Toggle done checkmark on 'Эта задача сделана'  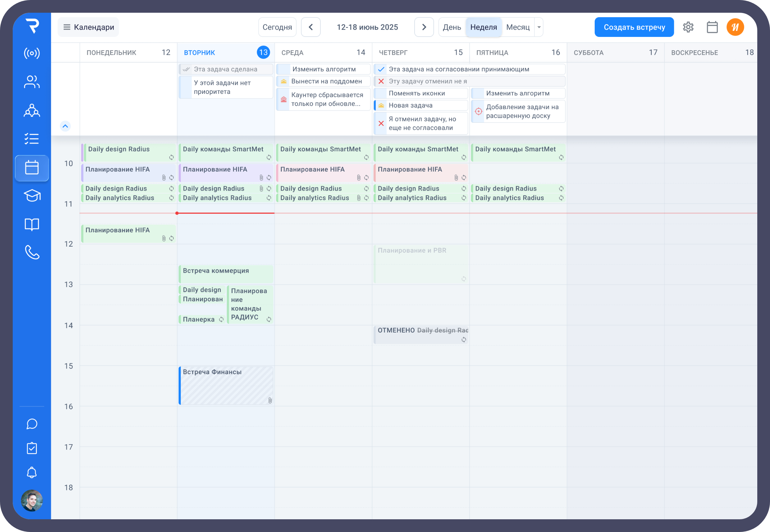click(186, 69)
